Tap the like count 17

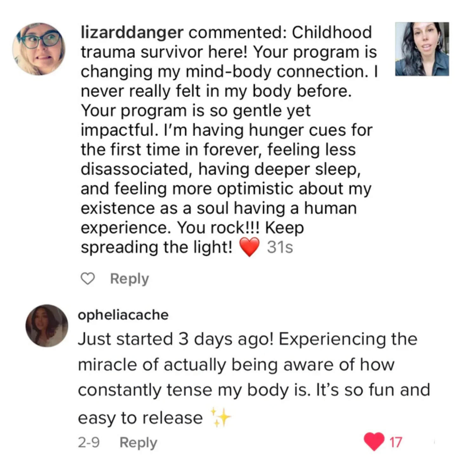[395, 442]
